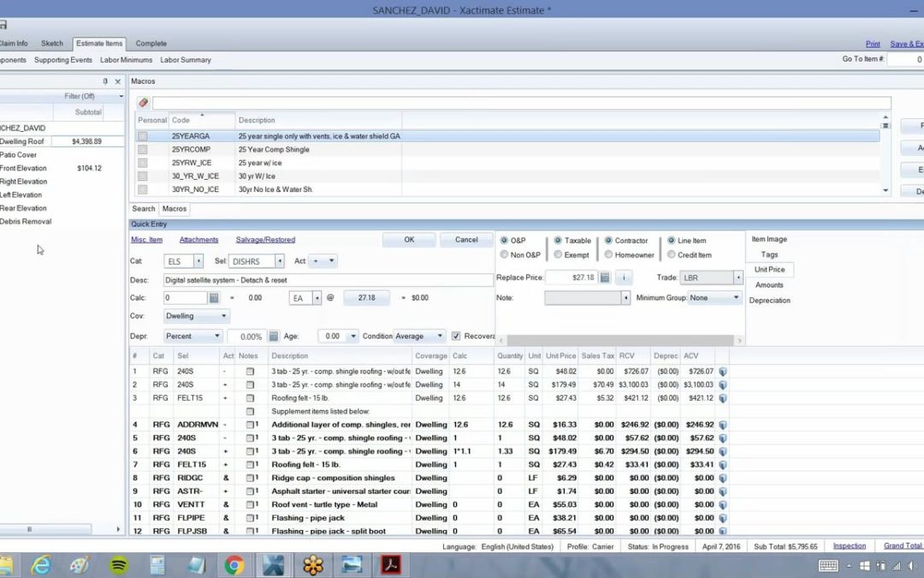
Task: Open the calculator next to the Calc field
Action: point(214,298)
